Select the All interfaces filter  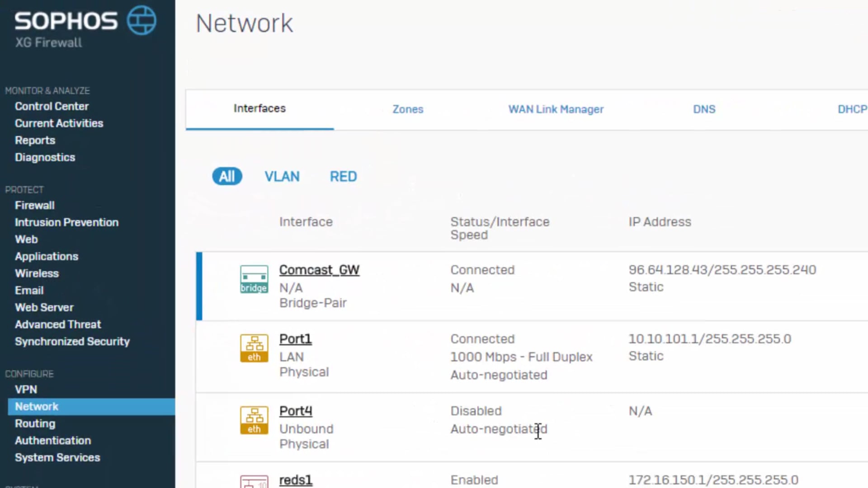pyautogui.click(x=227, y=176)
